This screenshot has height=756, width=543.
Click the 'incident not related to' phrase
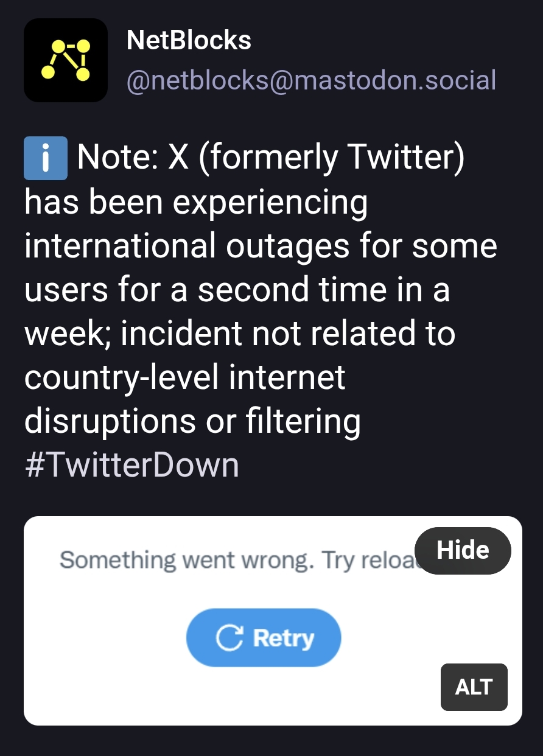tap(287, 334)
